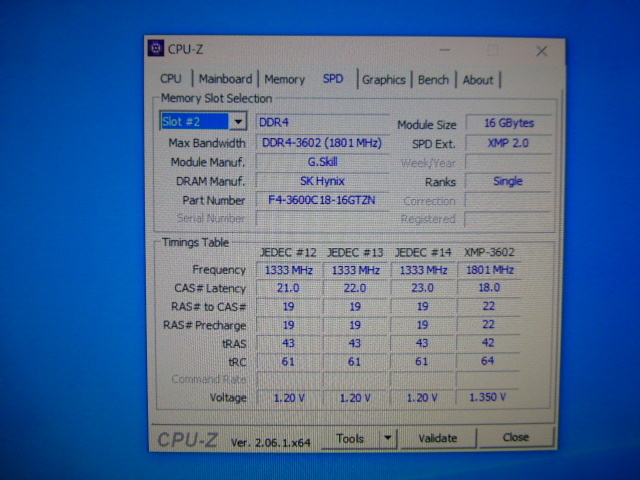Expand the Tools dropdown arrow

[x=388, y=438]
